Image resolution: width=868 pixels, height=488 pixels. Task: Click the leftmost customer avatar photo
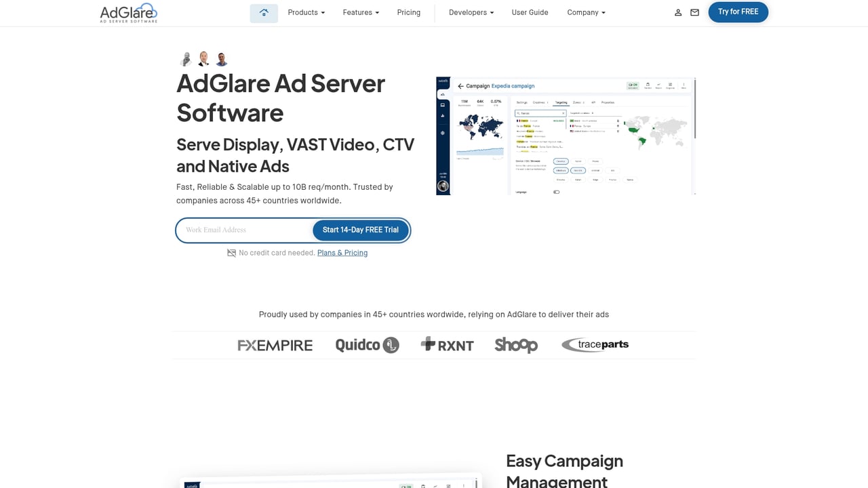click(x=186, y=59)
